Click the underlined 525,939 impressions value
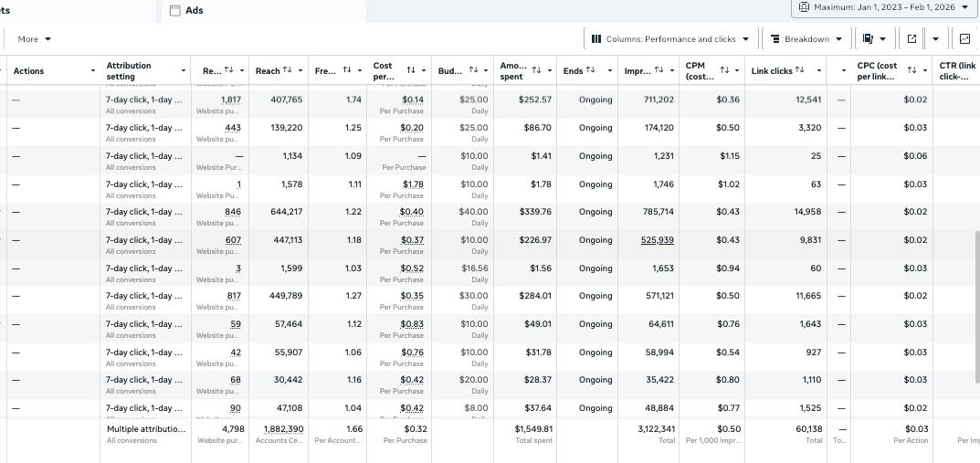Viewport: 980px width, 463px height. (657, 240)
